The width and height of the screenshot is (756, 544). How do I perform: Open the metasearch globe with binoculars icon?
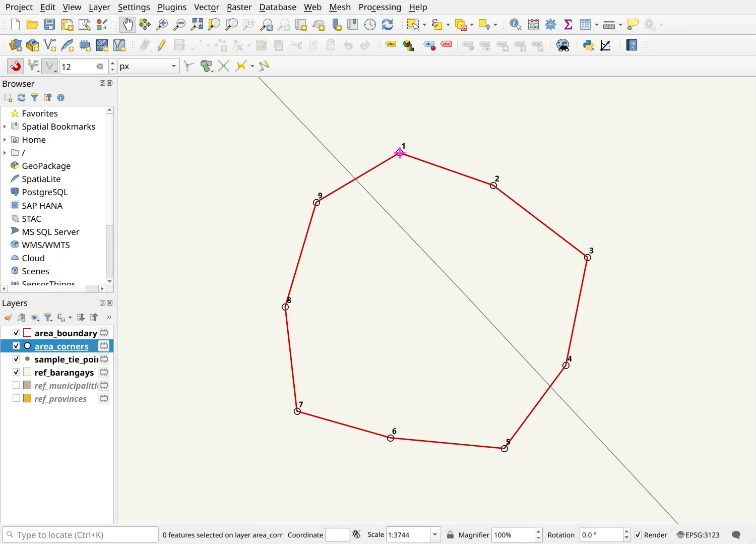click(562, 45)
